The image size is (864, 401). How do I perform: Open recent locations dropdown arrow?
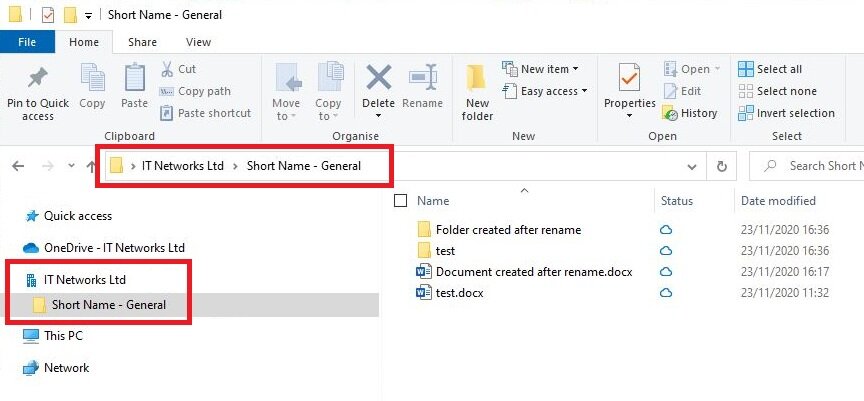pos(71,166)
